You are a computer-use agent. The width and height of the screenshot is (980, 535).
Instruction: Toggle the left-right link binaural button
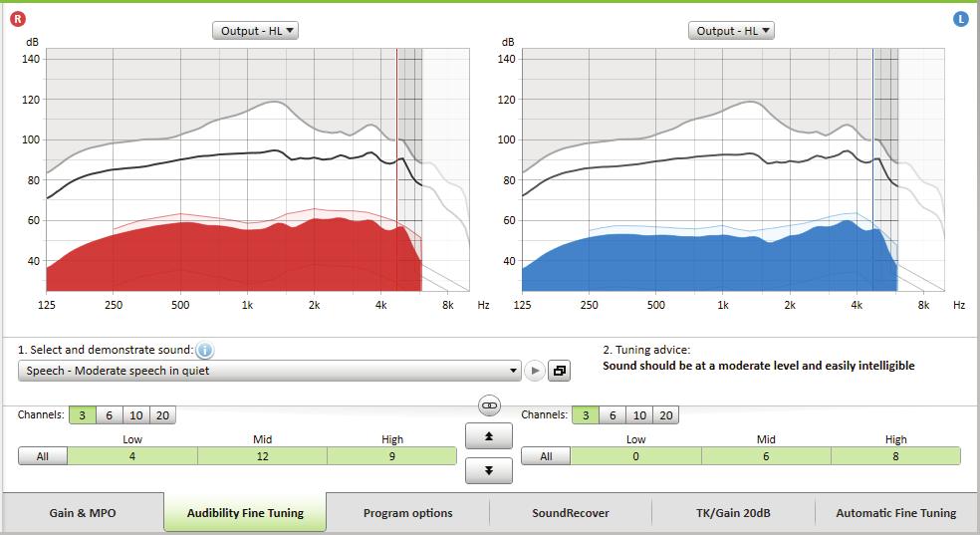tap(489, 405)
